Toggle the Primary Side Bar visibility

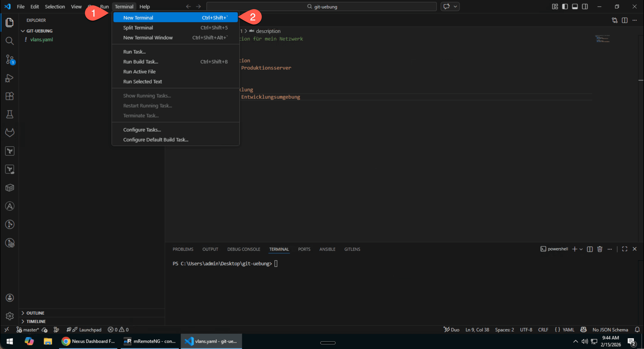point(565,6)
